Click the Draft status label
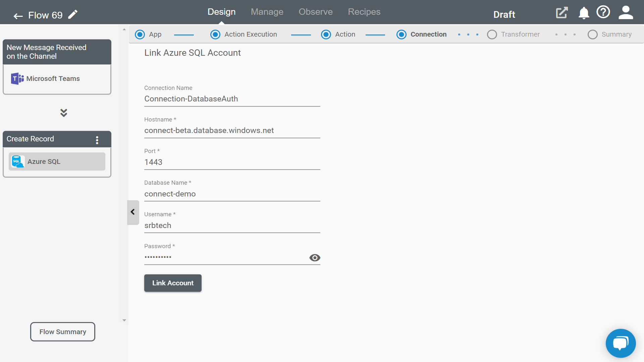Image resolution: width=644 pixels, height=362 pixels. pos(504,15)
